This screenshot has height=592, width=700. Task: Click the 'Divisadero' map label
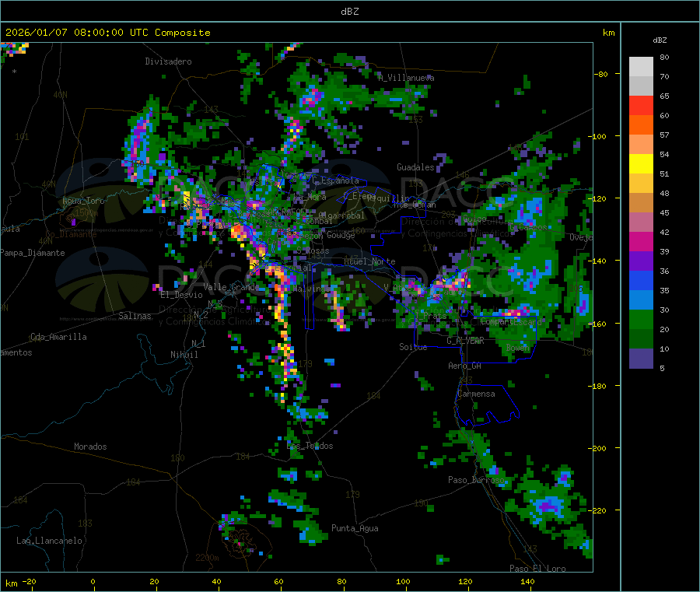coord(168,61)
